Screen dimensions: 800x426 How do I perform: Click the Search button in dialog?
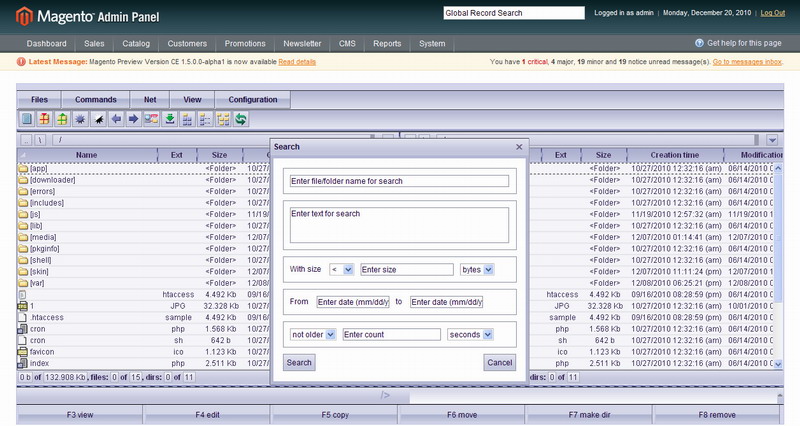pos(299,363)
